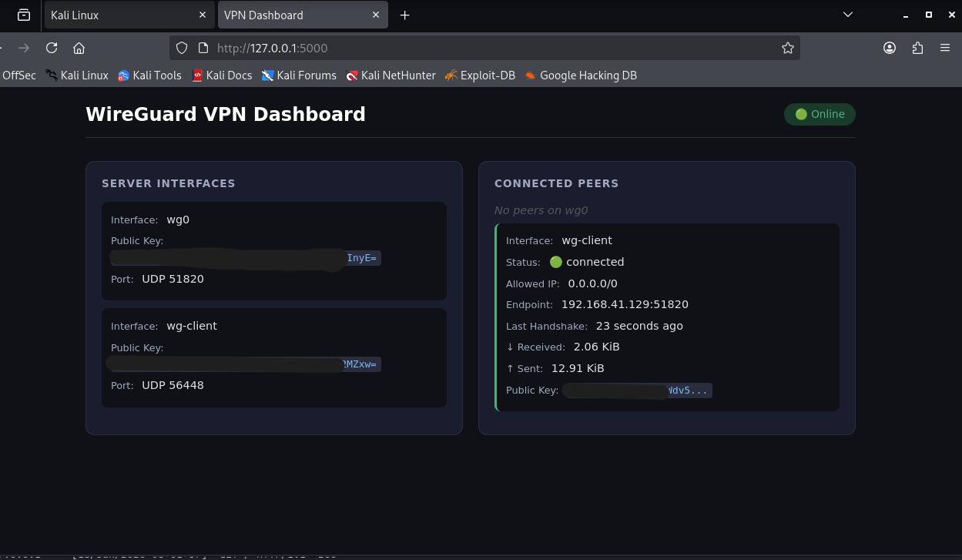962x560 pixels.
Task: Click the UDP 56448 port value
Action: (173, 385)
